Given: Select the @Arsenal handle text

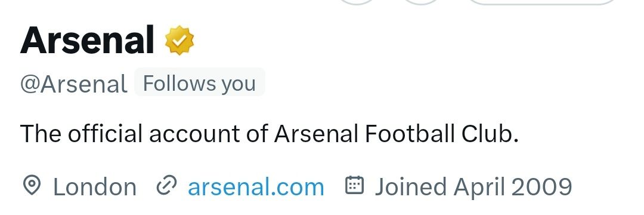Looking at the screenshot, I should pos(74,84).
